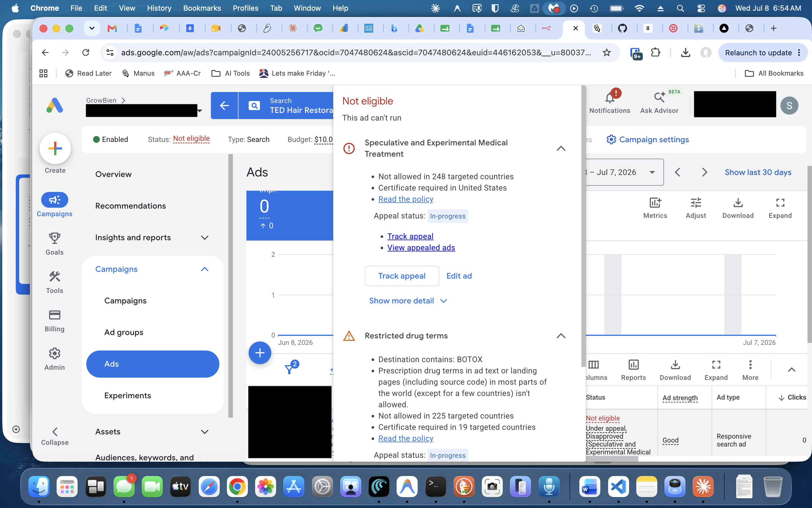Open More options three-dot menu

point(750,365)
